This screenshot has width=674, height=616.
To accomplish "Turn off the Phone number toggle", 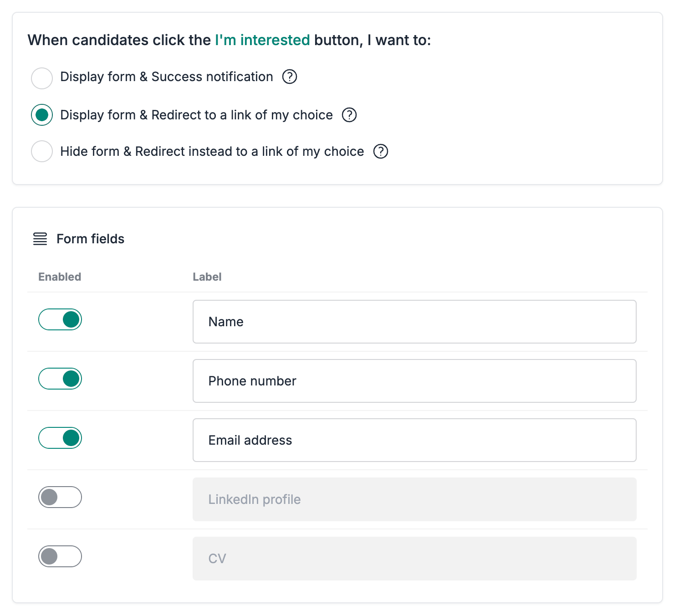I will [60, 379].
